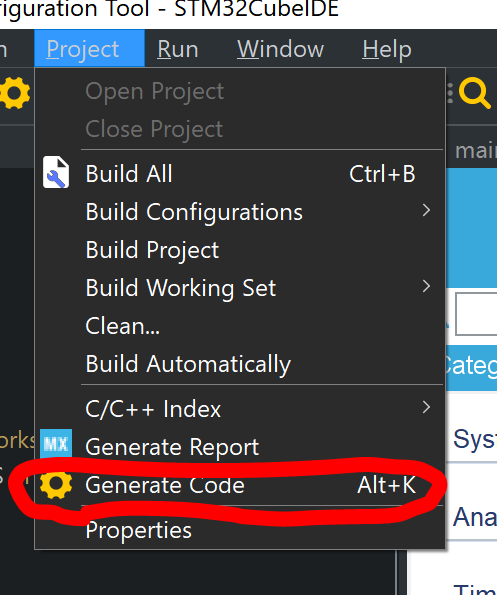The height and width of the screenshot is (595, 497).
Task: Expand the Build Configurations submenu arrow
Action: coord(426,210)
